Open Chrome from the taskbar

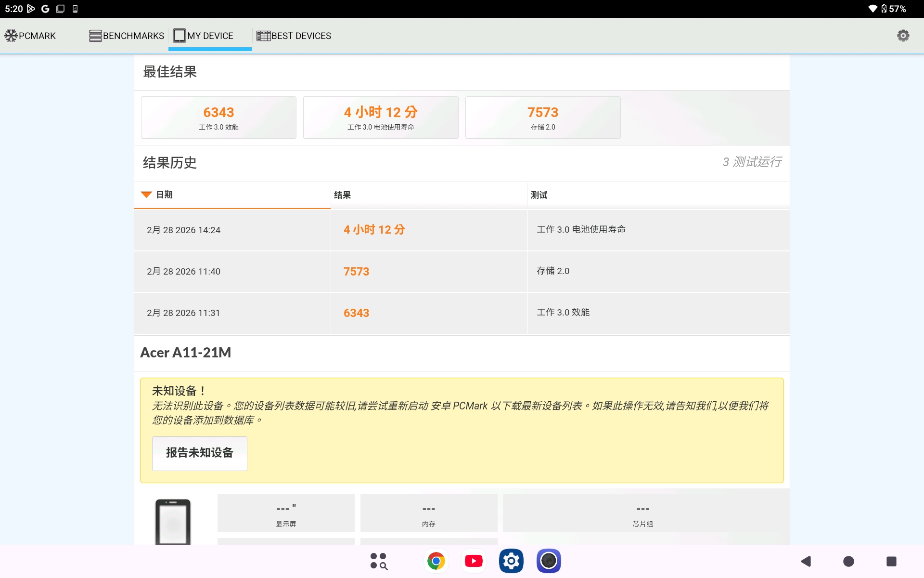[x=436, y=561]
